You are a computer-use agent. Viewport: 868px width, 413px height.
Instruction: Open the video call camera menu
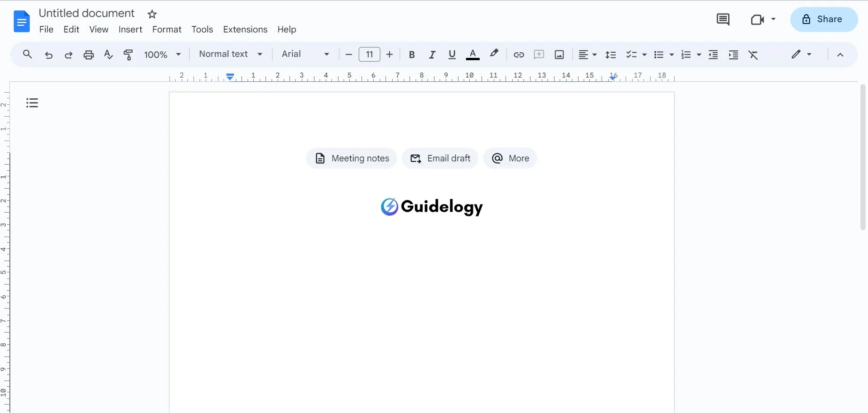click(763, 19)
